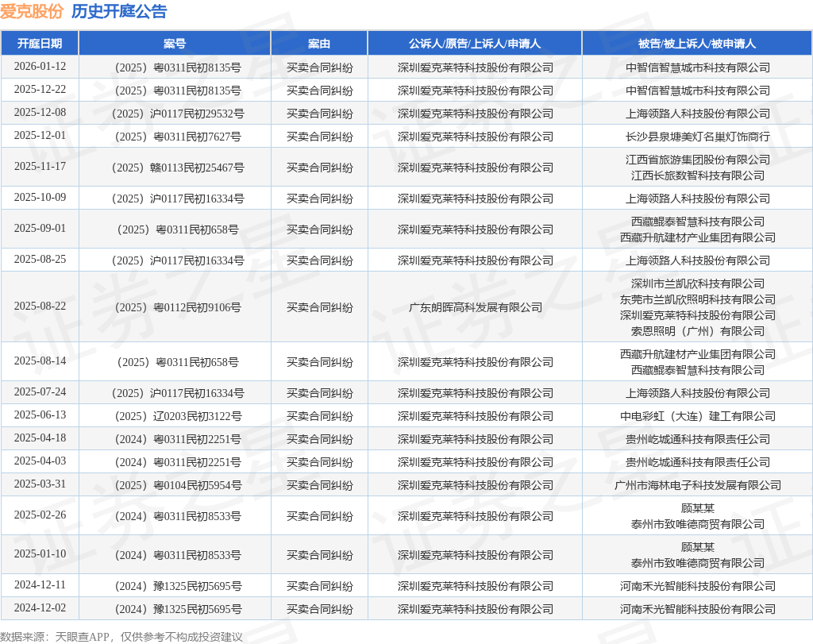The width and height of the screenshot is (813, 644).
Task: Select case number (2025)粤0112民初9106号
Action: (x=178, y=307)
